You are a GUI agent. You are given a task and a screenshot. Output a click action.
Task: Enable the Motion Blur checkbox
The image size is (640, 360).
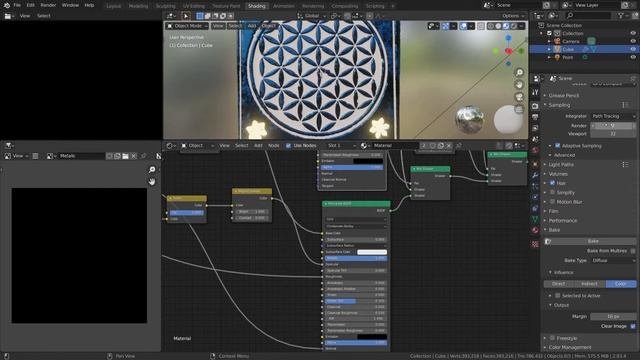tap(552, 202)
